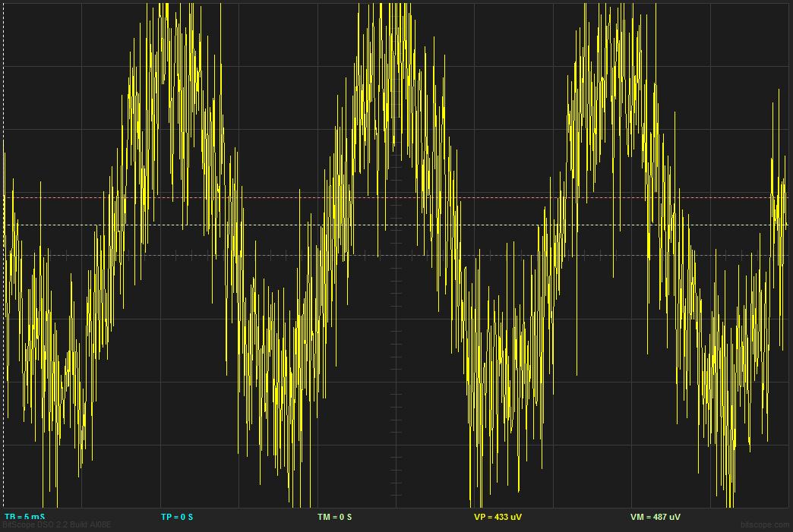The image size is (793, 532).
Task: Open the bitscope.com link
Action: point(763,525)
